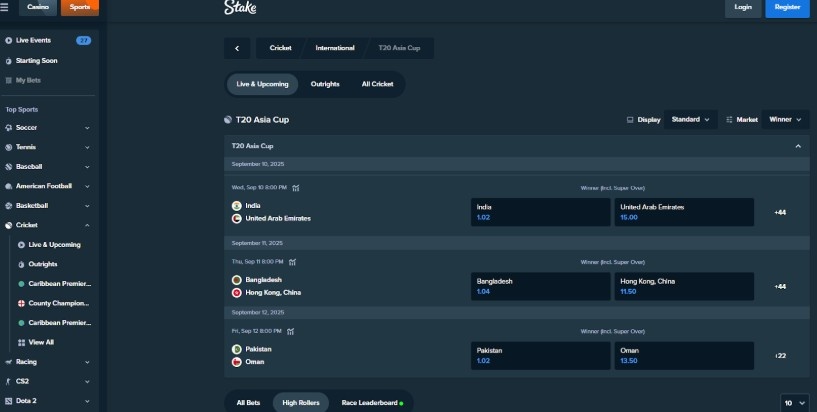Open the Display Standard dropdown
The height and width of the screenshot is (412, 817).
(690, 120)
